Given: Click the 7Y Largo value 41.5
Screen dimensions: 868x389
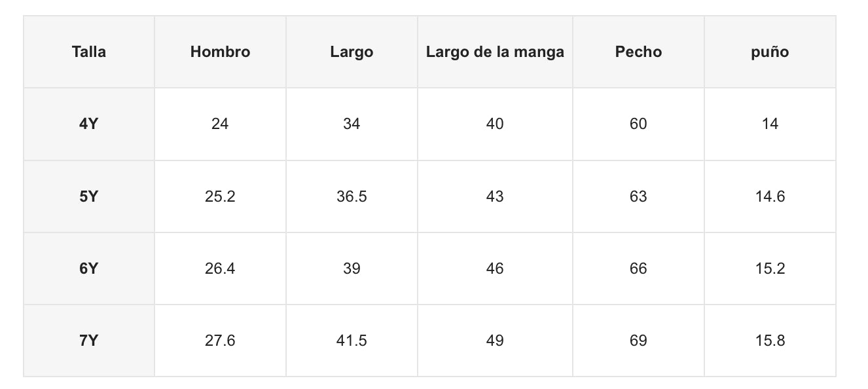Looking at the screenshot, I should click(352, 341).
